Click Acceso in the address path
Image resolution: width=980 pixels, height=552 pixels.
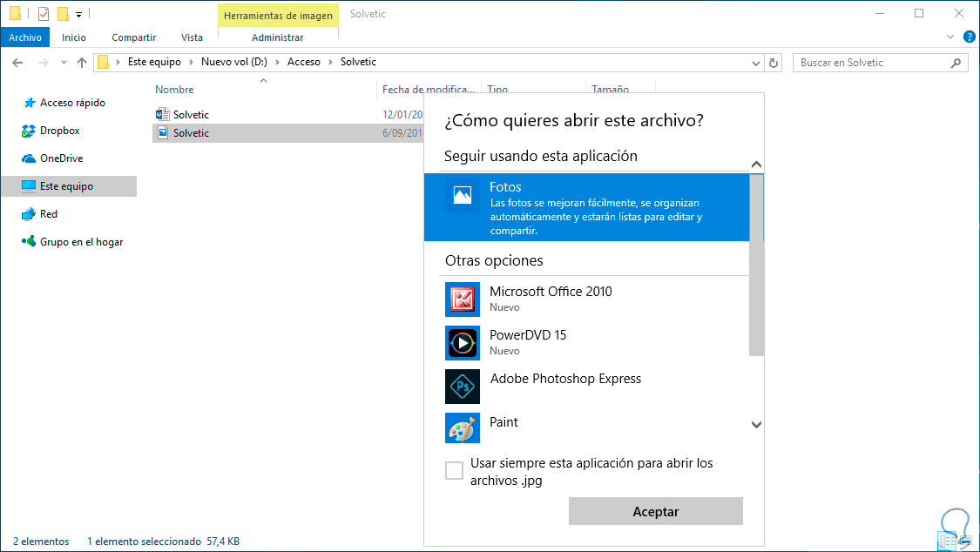(304, 62)
